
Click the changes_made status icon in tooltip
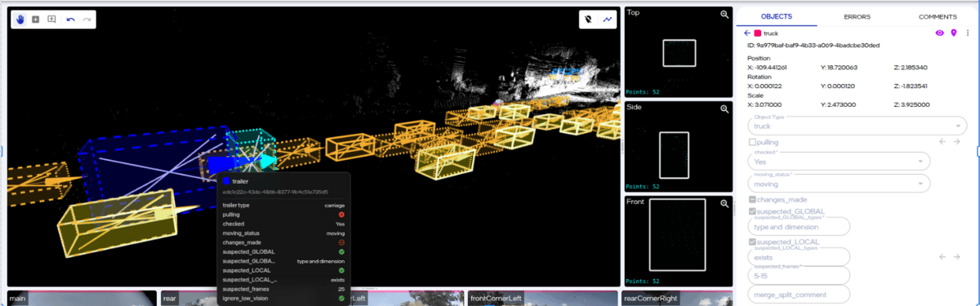341,242
